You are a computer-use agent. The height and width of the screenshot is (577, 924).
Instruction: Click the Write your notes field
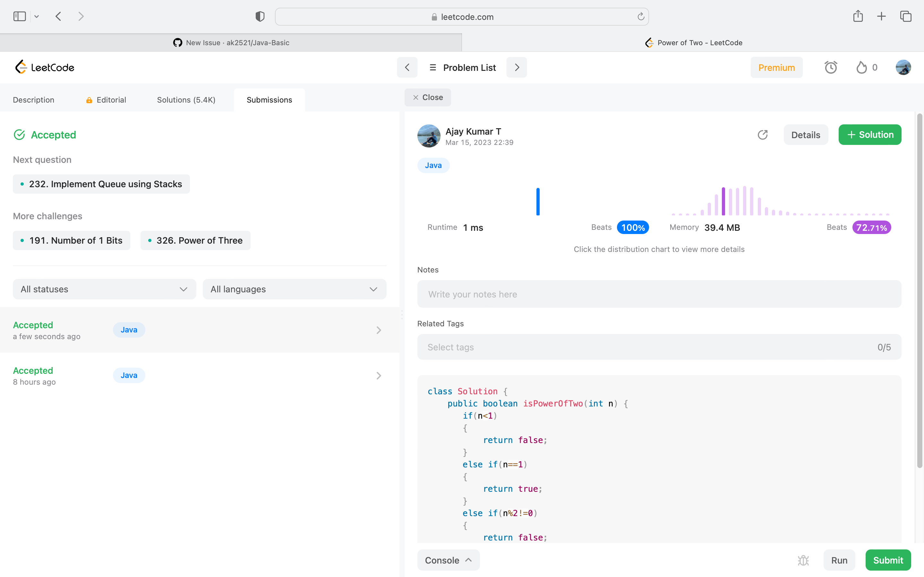[x=659, y=294]
